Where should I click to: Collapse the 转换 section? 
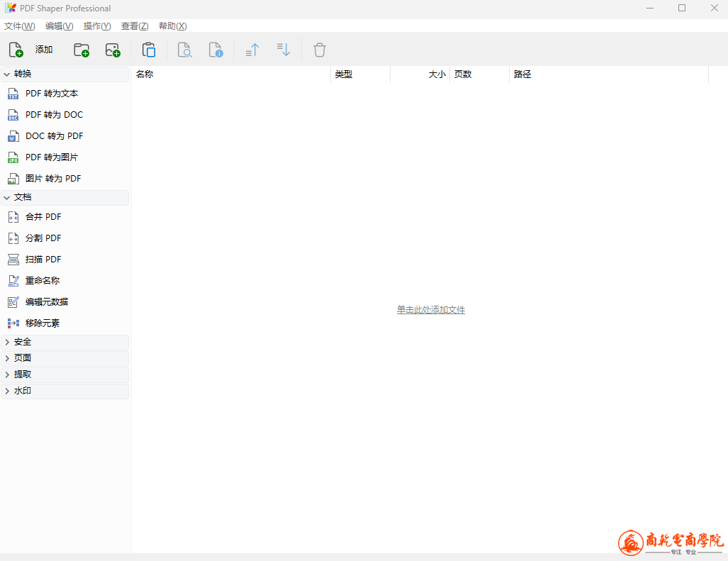[23, 74]
